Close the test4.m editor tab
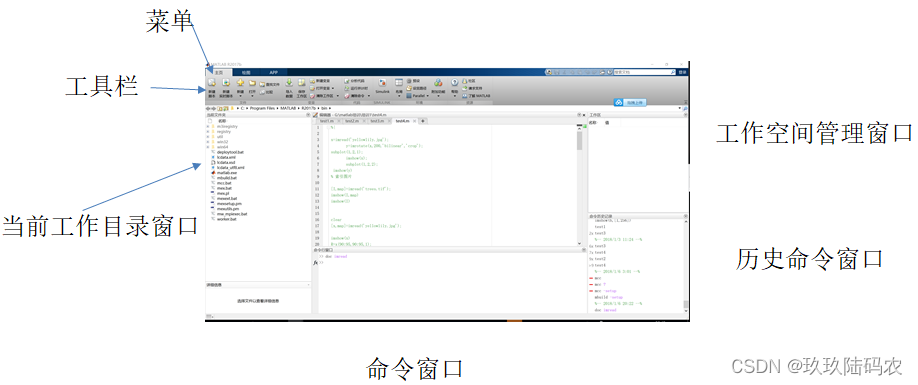Viewport: 918px width, 385px height. click(415, 121)
